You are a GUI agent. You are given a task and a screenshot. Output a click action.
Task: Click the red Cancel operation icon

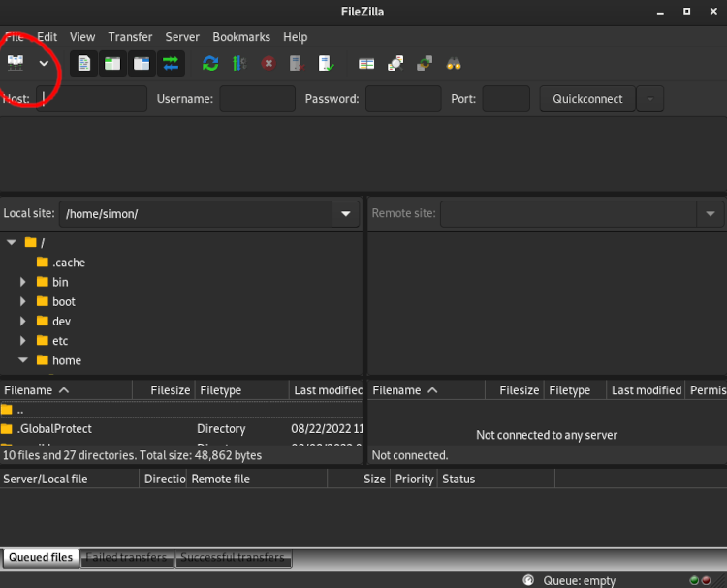tap(269, 63)
